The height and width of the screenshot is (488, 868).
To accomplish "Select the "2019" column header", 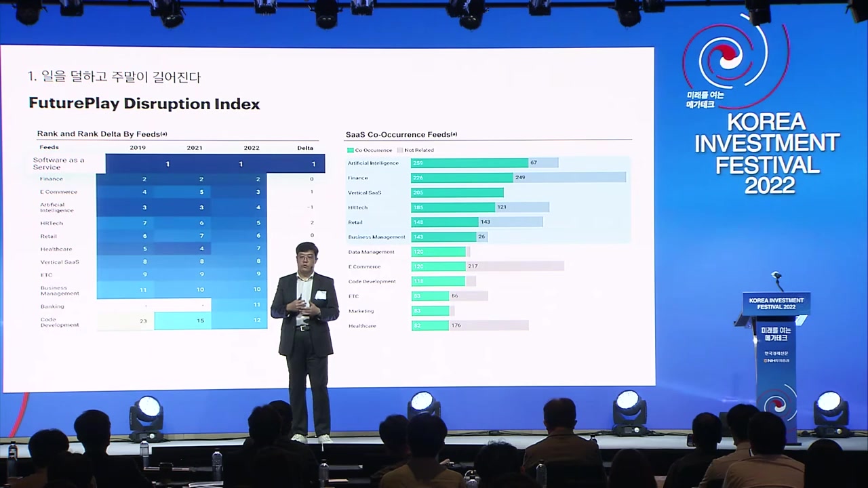I will tap(138, 148).
